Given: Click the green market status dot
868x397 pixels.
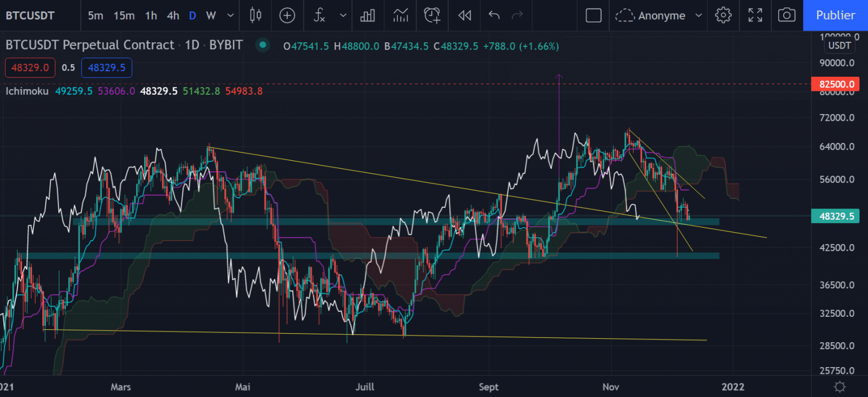Looking at the screenshot, I should (x=262, y=45).
